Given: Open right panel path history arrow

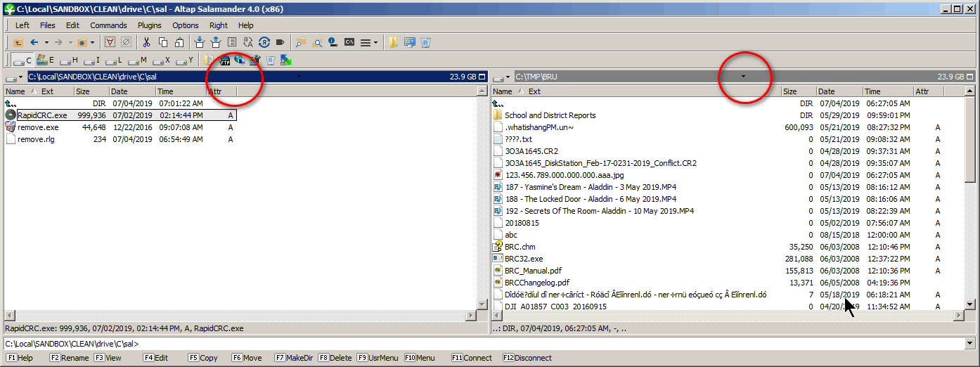Looking at the screenshot, I should pyautogui.click(x=744, y=76).
